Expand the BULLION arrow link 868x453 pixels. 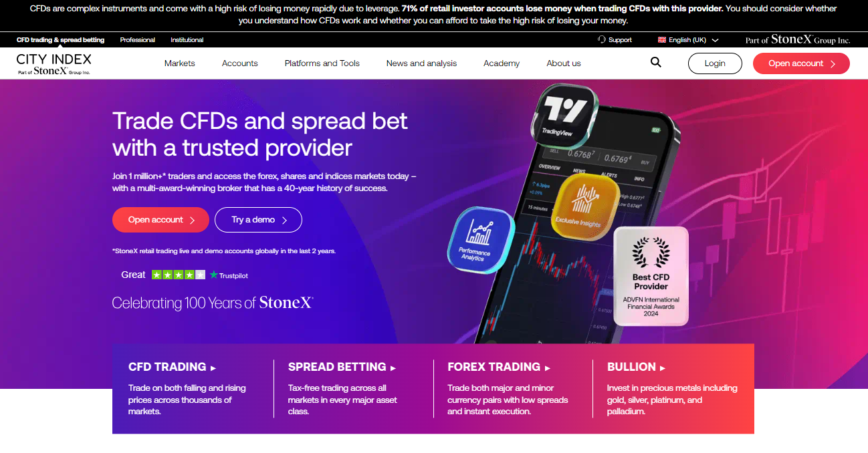[x=637, y=367]
